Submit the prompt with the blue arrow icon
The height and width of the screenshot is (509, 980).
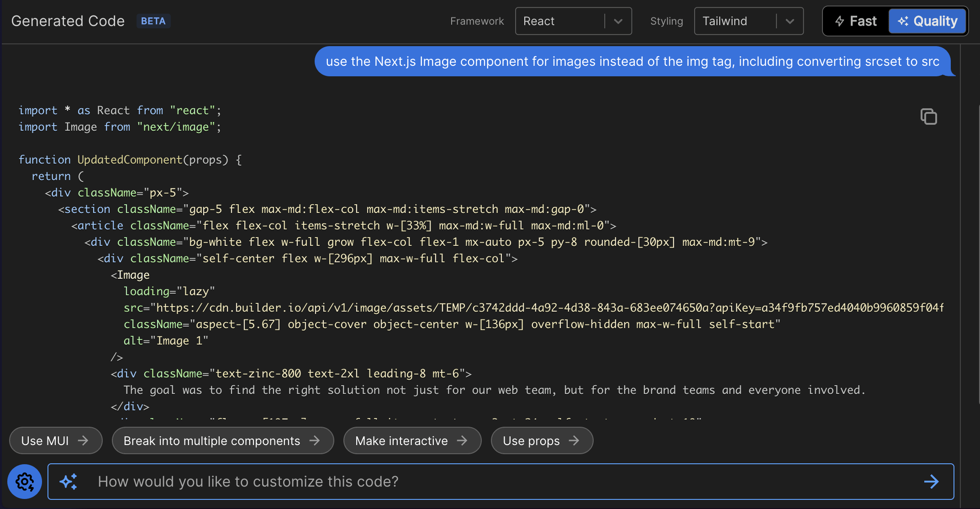tap(931, 482)
